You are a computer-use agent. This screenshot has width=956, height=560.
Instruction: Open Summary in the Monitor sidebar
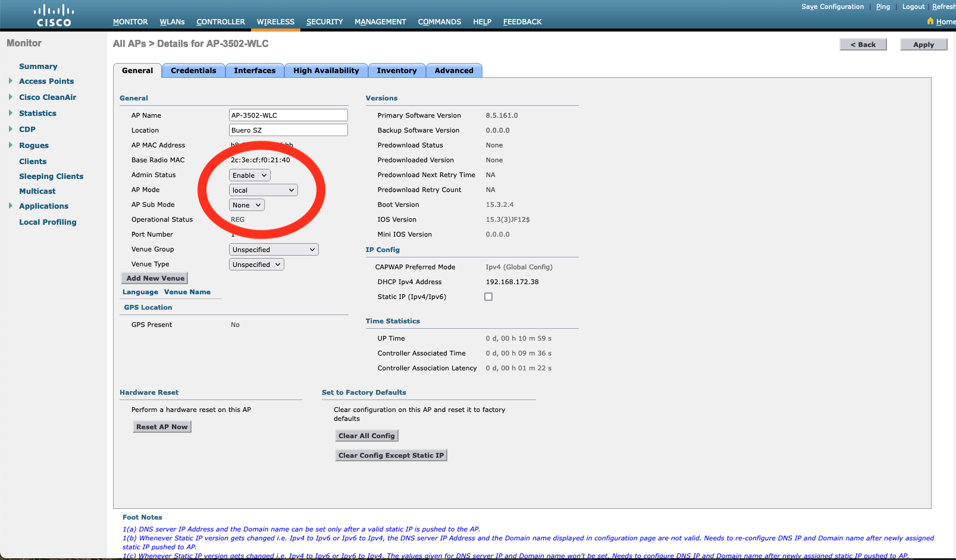38,67
